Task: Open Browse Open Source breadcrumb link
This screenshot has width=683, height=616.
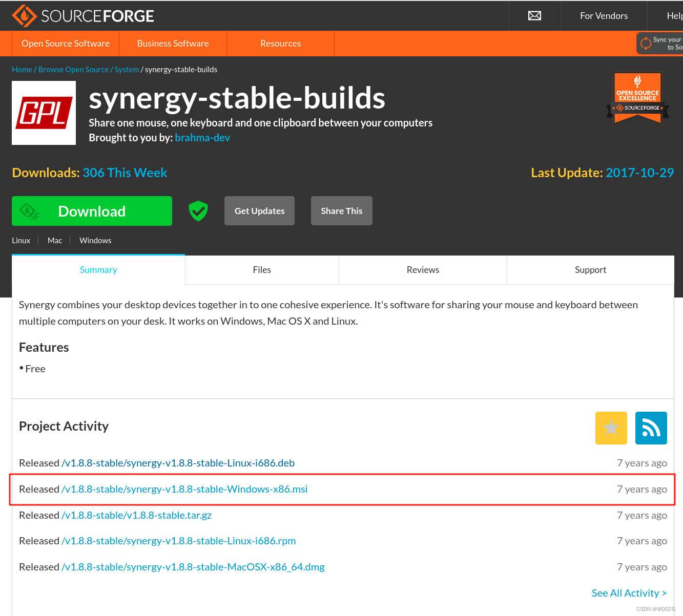Action: pyautogui.click(x=73, y=70)
